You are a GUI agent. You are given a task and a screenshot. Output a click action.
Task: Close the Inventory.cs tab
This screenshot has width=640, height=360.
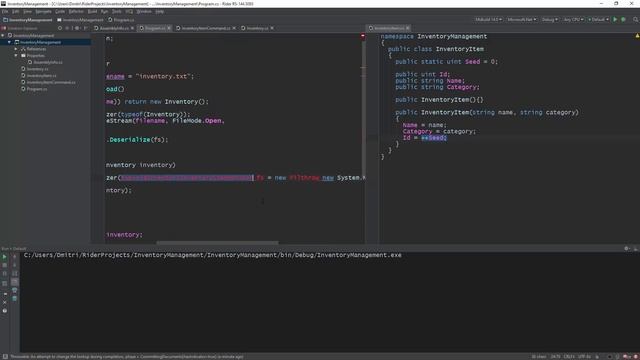(272, 28)
